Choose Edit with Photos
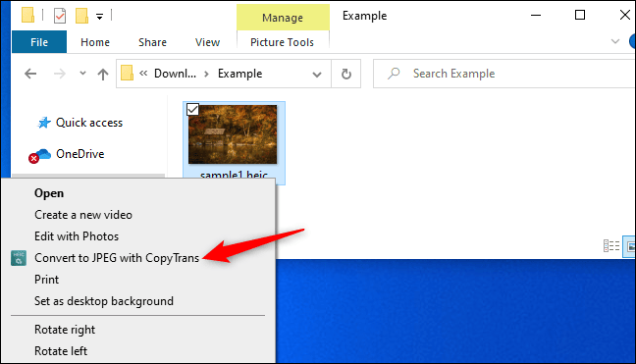Image resolution: width=636 pixels, height=364 pixels. pos(77,236)
